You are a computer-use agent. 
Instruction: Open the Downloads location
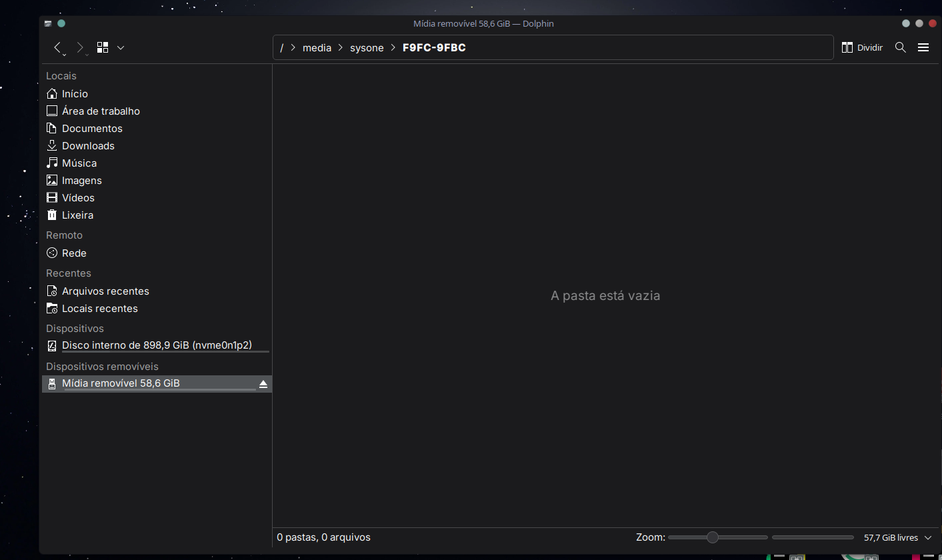tap(88, 146)
